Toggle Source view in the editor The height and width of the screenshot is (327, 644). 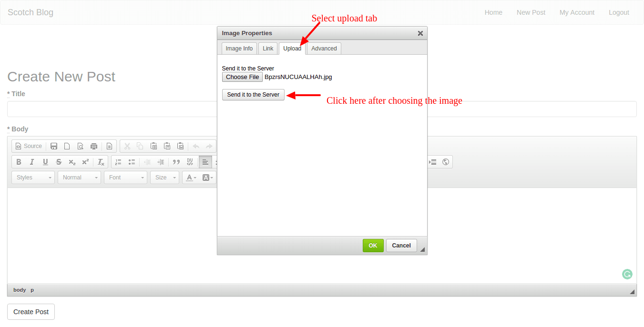coord(29,146)
